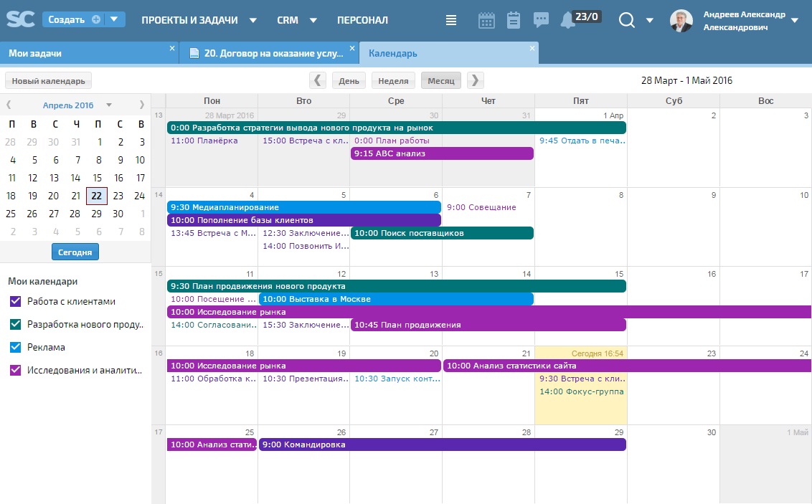Toggle Исследования и аналитика calendar checkbox
The width and height of the screenshot is (812, 504).
click(16, 370)
